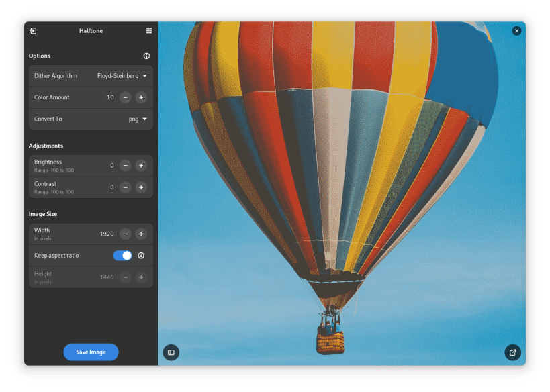This screenshot has width=550, height=392.
Task: Click the Color Amount value 10
Action: click(x=110, y=97)
